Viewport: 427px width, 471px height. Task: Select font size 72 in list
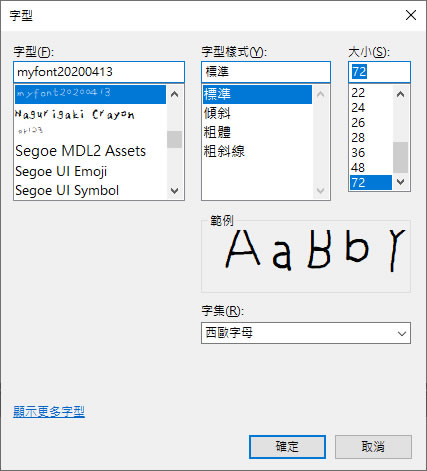tap(371, 183)
